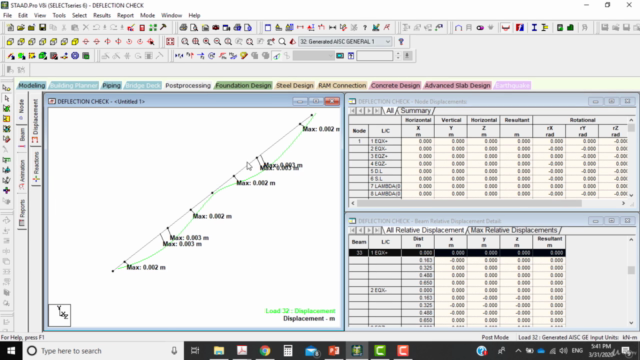The height and width of the screenshot is (360, 640).
Task: Click the scroll-down arrow in Node Displacements table
Action: [x=631, y=195]
